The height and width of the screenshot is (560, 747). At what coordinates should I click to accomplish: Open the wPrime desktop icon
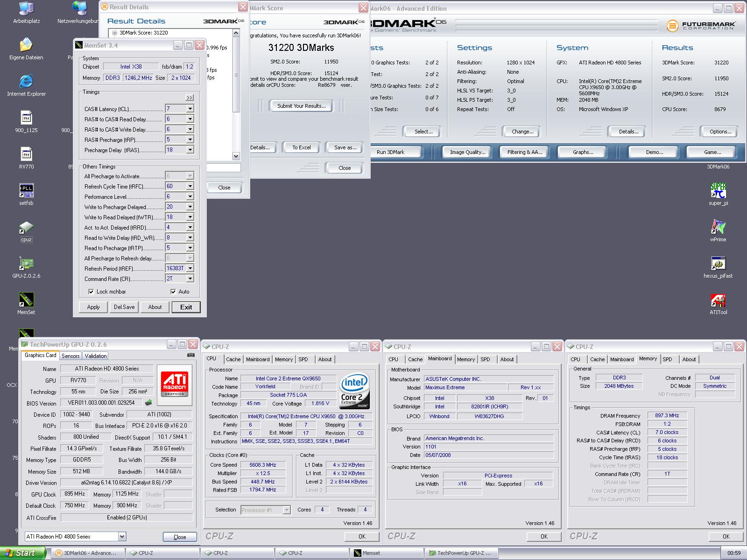(x=718, y=227)
